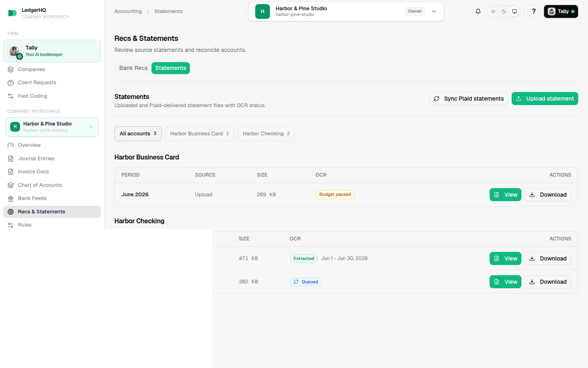Open Client Requests in the sidebar
This screenshot has height=368, width=588.
52,83
